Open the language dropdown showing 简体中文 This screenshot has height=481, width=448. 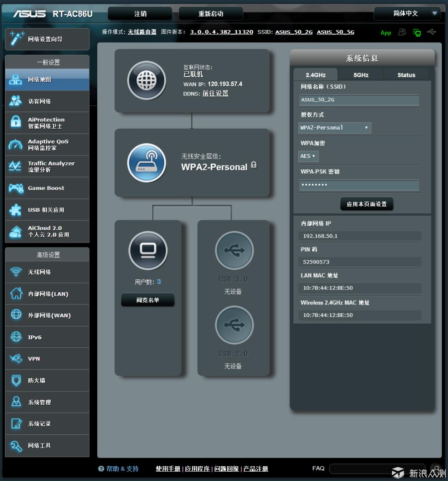coord(407,13)
